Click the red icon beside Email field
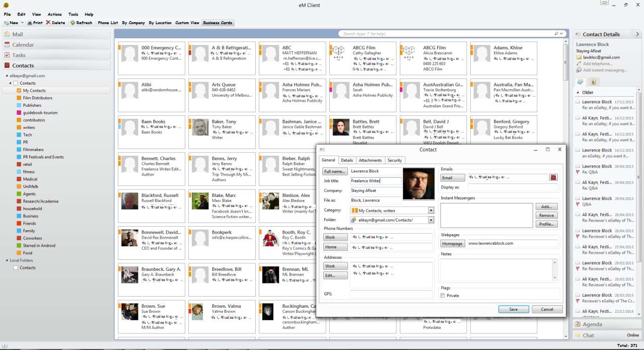The image size is (644, 350). [553, 178]
